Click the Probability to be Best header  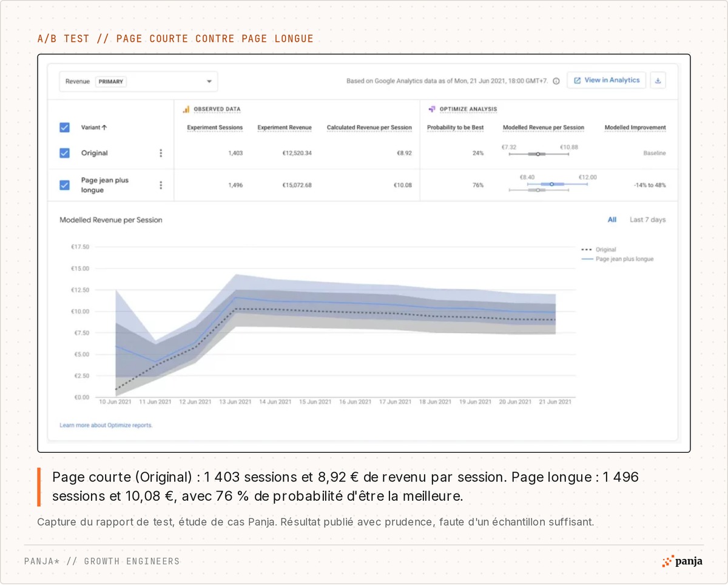tap(456, 128)
